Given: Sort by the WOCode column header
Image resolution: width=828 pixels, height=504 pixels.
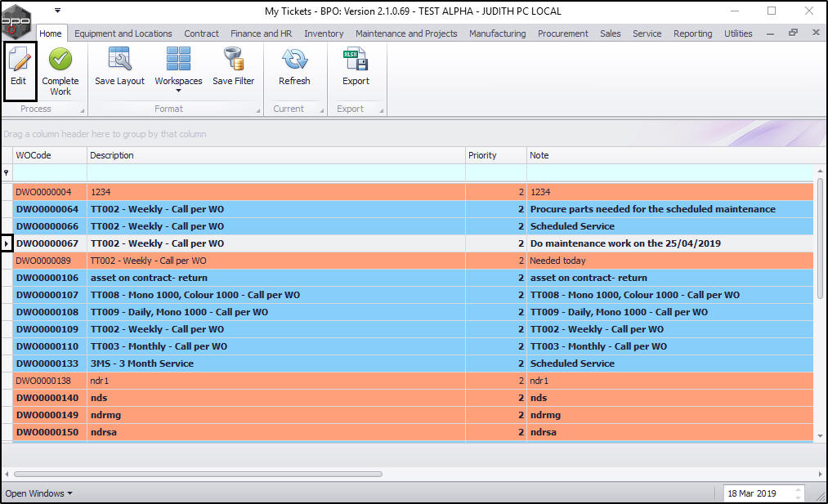Looking at the screenshot, I should [x=49, y=155].
